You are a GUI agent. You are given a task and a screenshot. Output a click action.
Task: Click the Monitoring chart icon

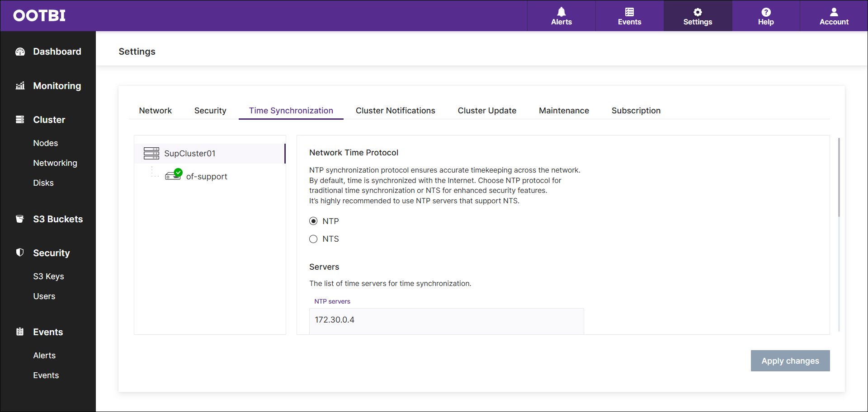pyautogui.click(x=20, y=86)
